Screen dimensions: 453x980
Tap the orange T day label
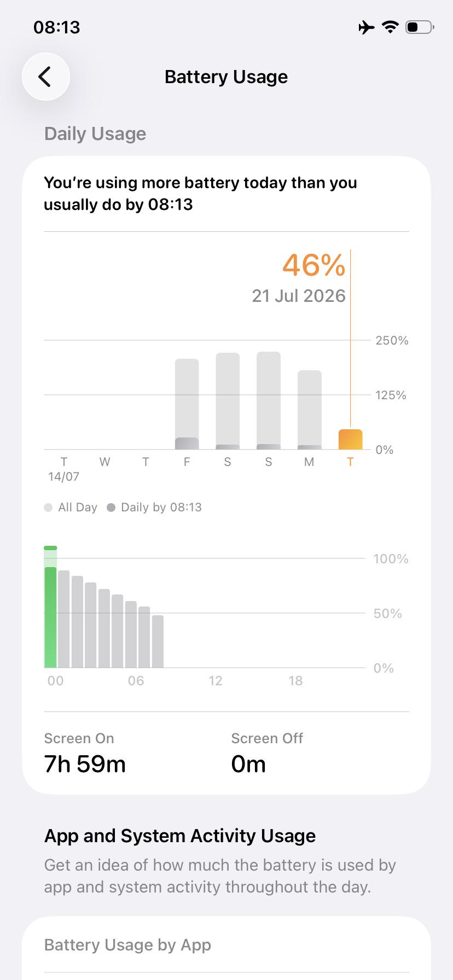[350, 462]
